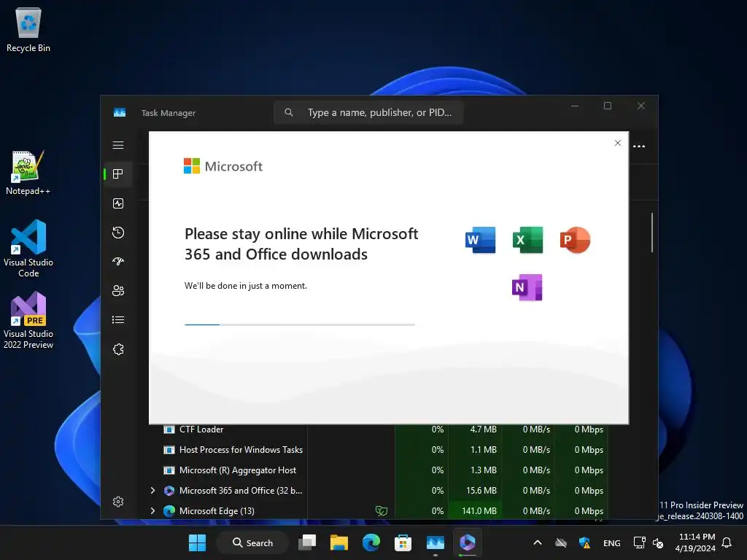This screenshot has height=560, width=747.
Task: Click the PowerPoint icon in the dialog
Action: (575, 240)
